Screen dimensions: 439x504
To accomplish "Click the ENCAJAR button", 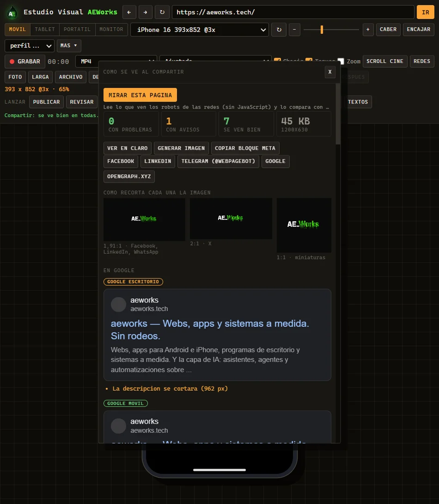I will point(419,29).
